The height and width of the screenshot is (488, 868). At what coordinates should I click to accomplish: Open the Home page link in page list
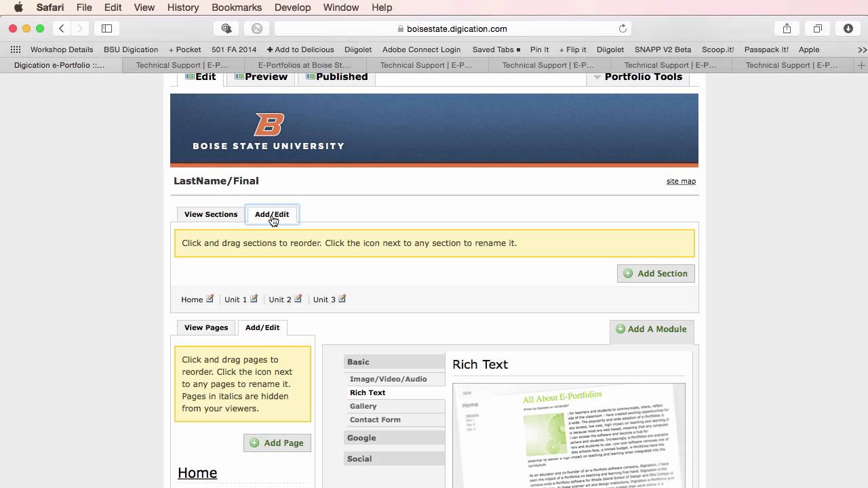[197, 472]
